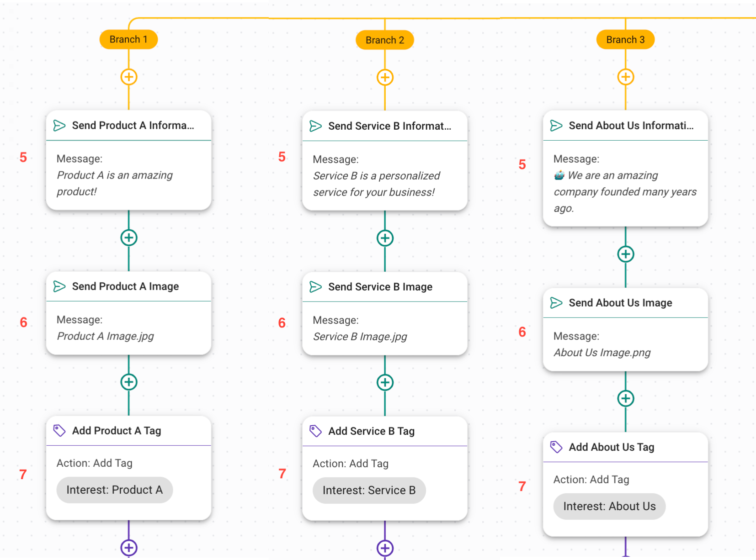Add step below Send Product A Information
Screen dimensions: 756x560
(x=129, y=238)
